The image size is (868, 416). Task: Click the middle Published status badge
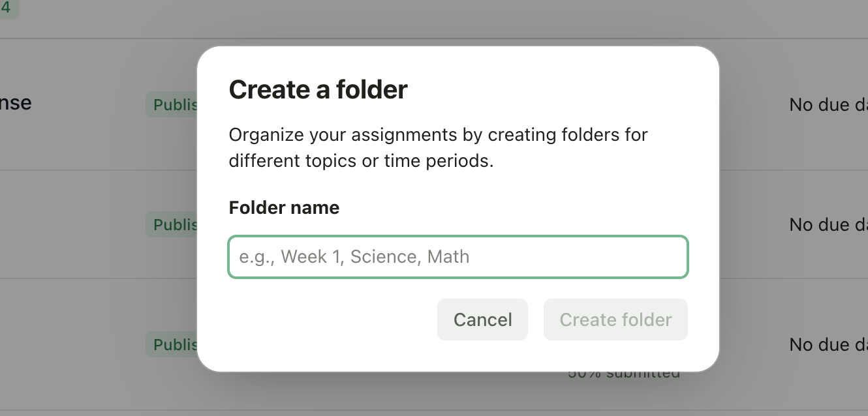[171, 224]
